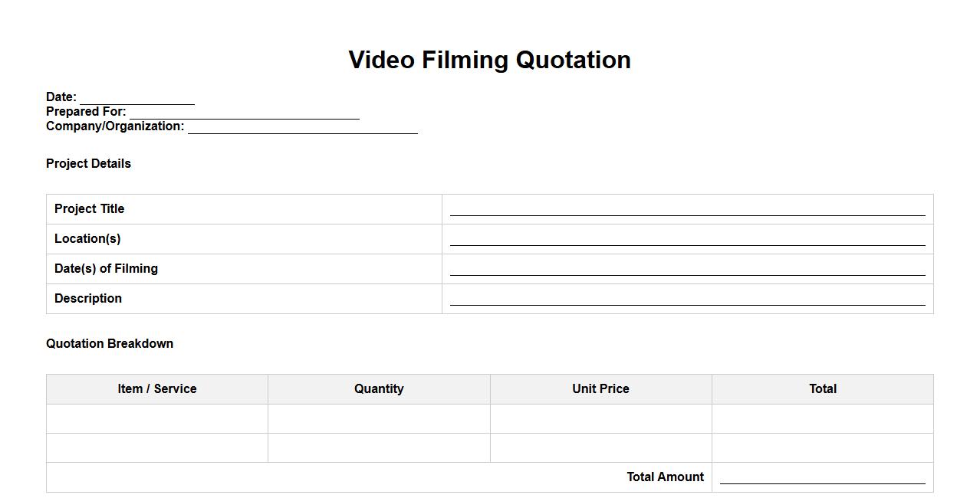Image resolution: width=980 pixels, height=498 pixels.
Task: Click the Total Amount label
Action: pyautogui.click(x=665, y=477)
